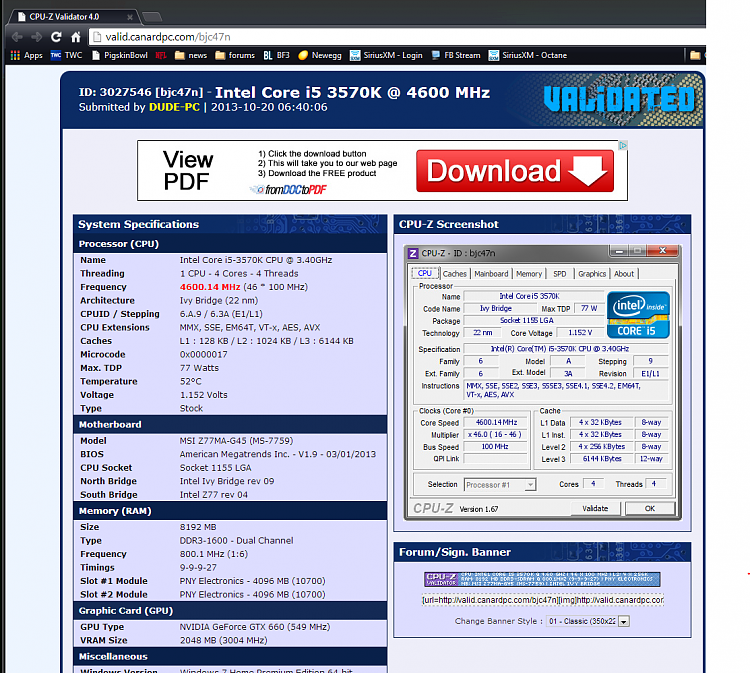This screenshot has height=673, width=750.
Task: Open the news bookmarks folder
Action: [191, 55]
